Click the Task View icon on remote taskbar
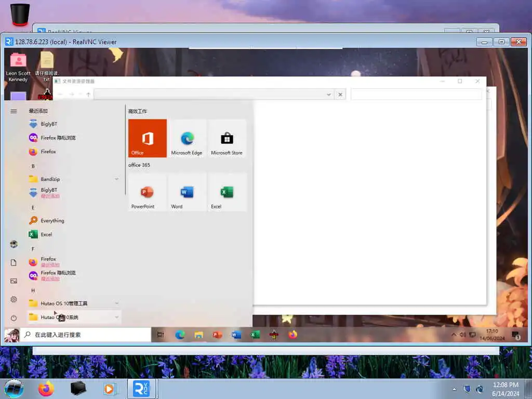This screenshot has width=532, height=399. click(x=161, y=335)
